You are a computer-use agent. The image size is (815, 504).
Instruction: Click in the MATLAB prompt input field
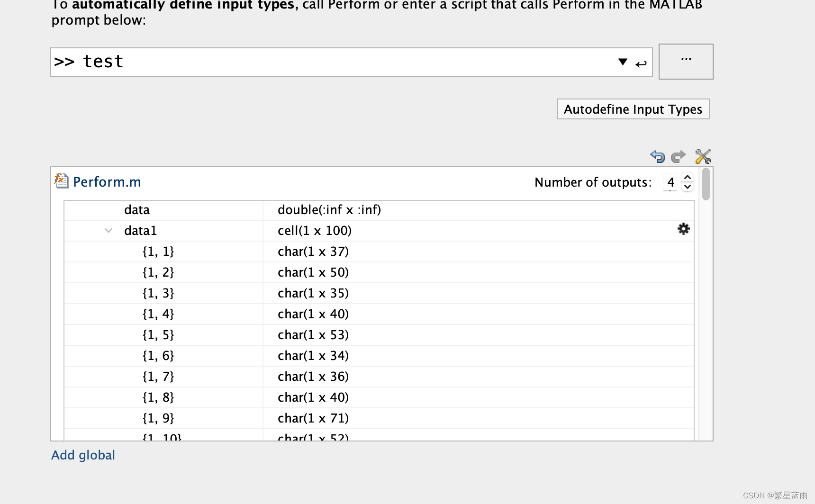332,62
